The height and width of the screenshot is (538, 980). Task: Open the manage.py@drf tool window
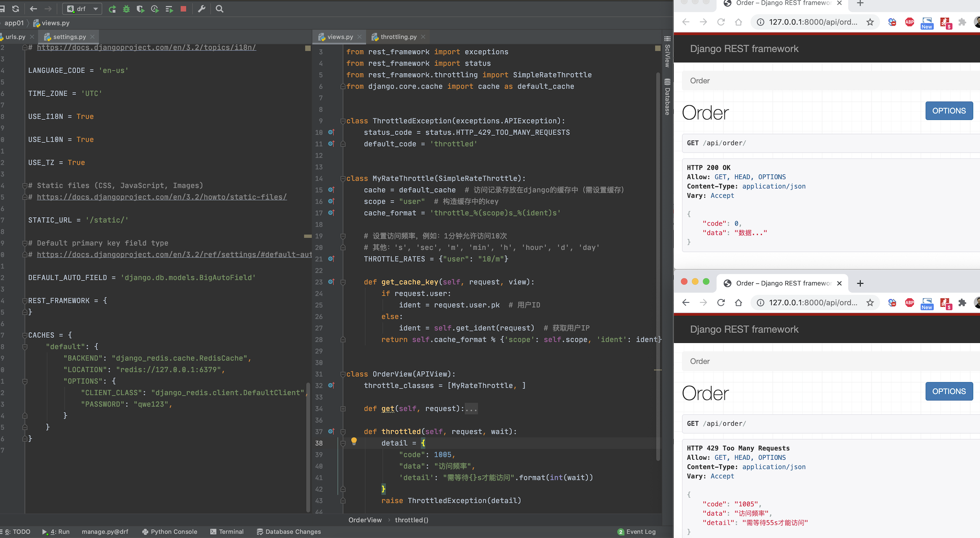click(105, 532)
